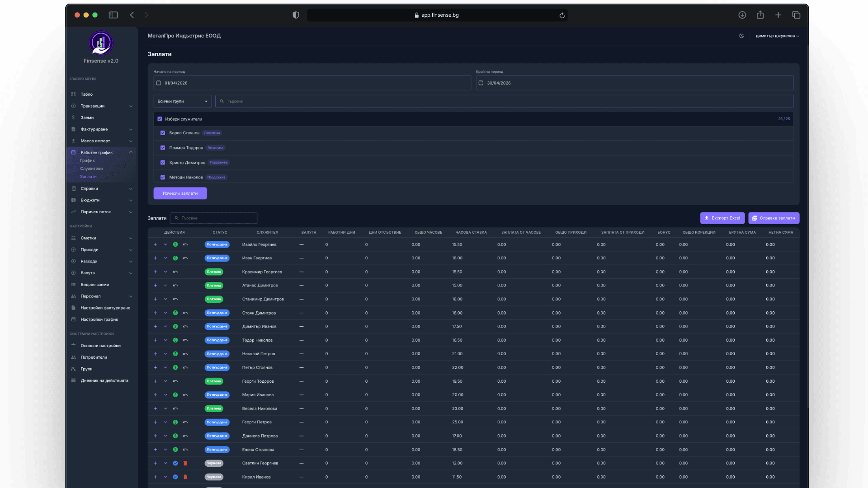The width and height of the screenshot is (868, 488).
Task: Click Изчисли заплати button
Action: [x=180, y=193]
